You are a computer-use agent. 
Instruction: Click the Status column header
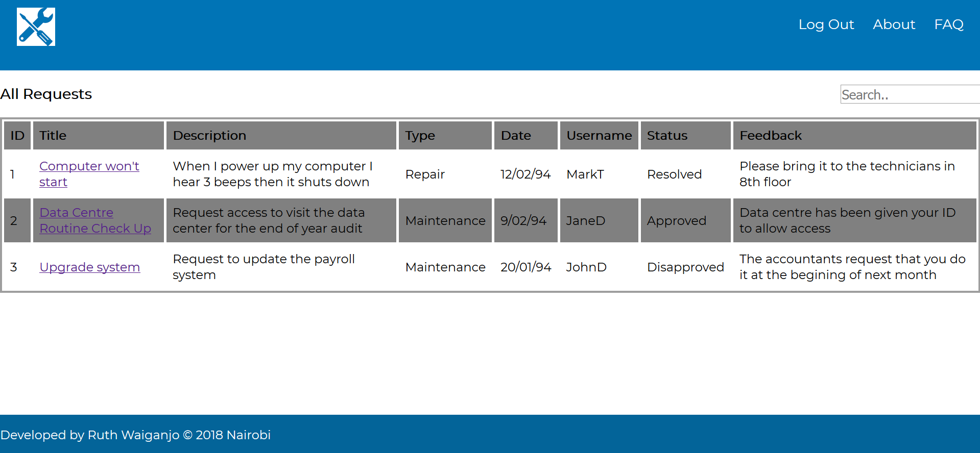point(686,135)
